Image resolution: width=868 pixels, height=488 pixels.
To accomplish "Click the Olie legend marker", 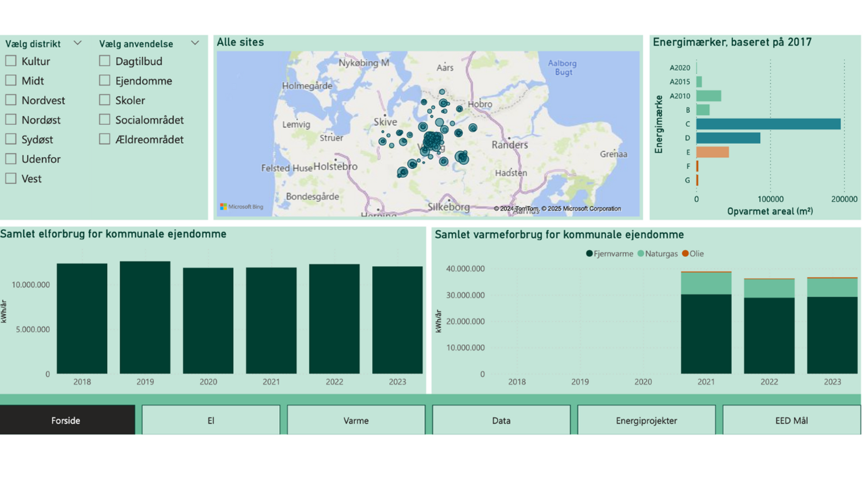I will 685,254.
